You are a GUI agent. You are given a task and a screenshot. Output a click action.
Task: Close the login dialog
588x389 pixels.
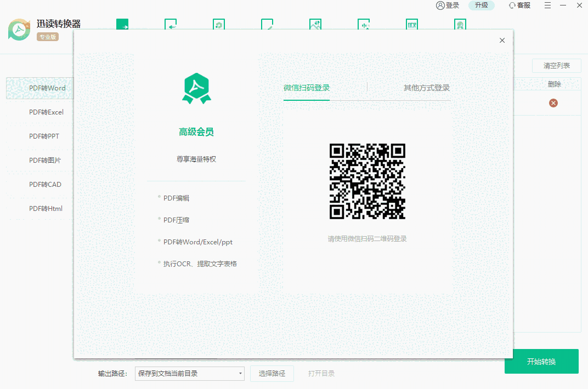click(x=502, y=41)
